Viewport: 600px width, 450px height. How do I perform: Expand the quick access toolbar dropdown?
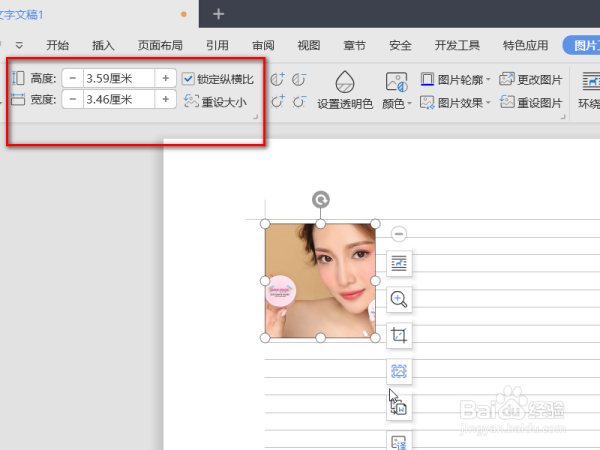click(x=19, y=46)
